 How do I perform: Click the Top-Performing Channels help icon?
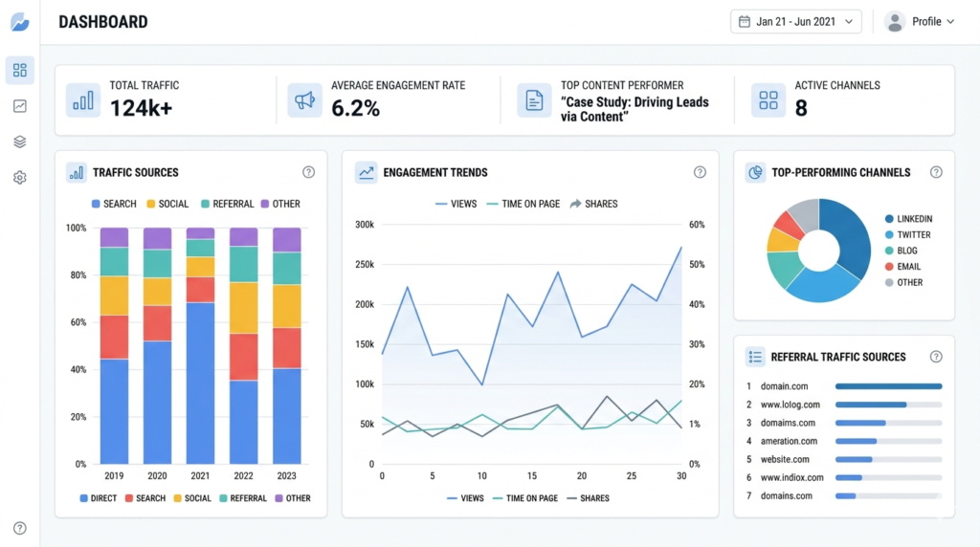[936, 172]
